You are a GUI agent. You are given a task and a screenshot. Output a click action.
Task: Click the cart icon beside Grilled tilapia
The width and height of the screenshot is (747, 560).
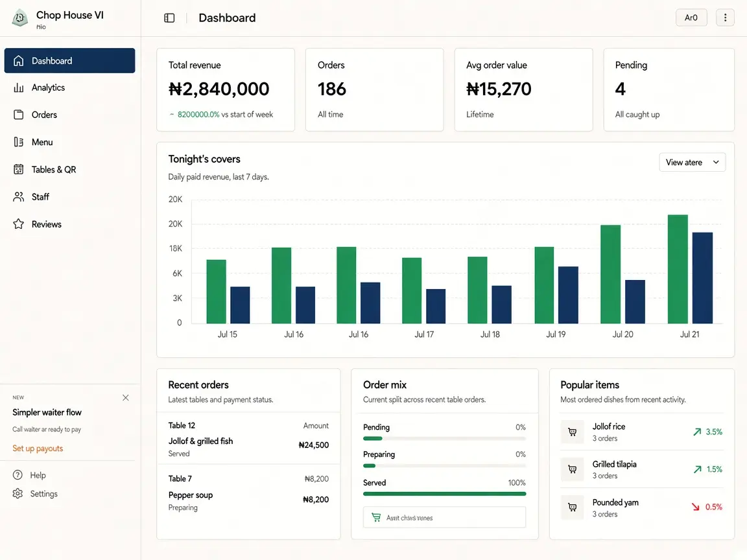click(572, 469)
